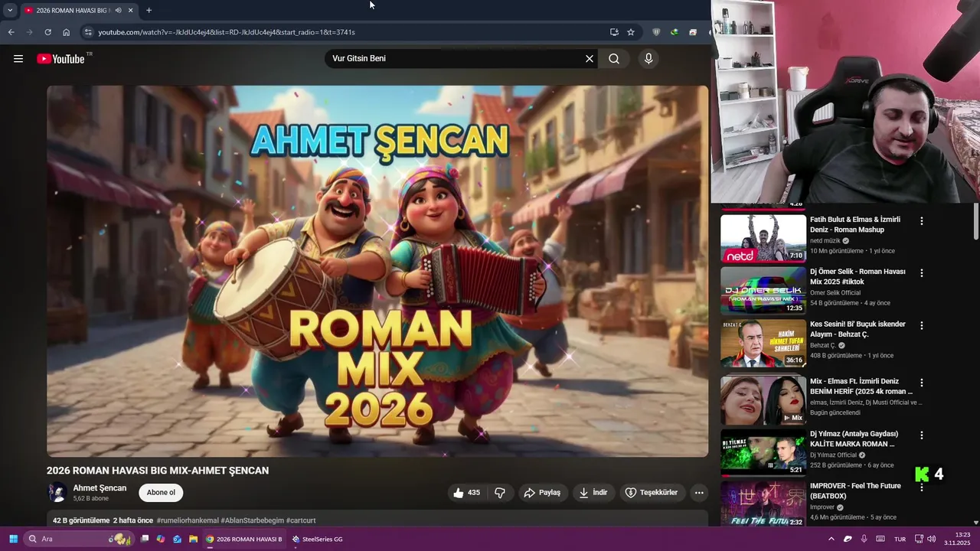
Task: Open the green globe download manager extension
Action: pos(674,32)
